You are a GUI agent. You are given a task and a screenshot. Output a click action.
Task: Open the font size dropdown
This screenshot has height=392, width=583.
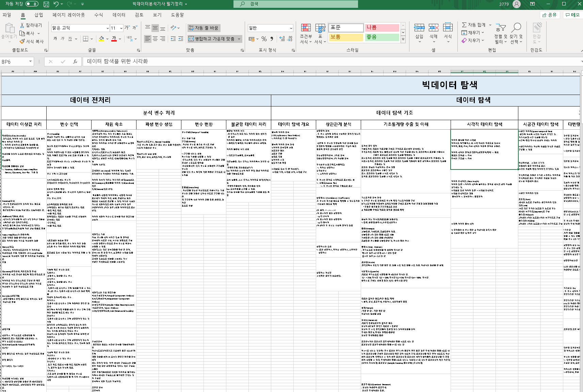(x=121, y=28)
